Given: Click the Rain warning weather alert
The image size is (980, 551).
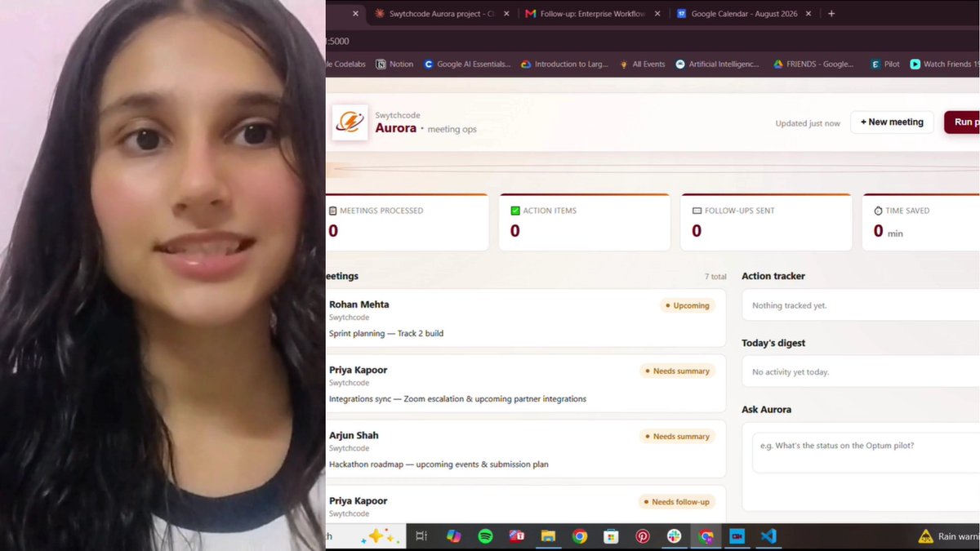Looking at the screenshot, I should [x=948, y=536].
